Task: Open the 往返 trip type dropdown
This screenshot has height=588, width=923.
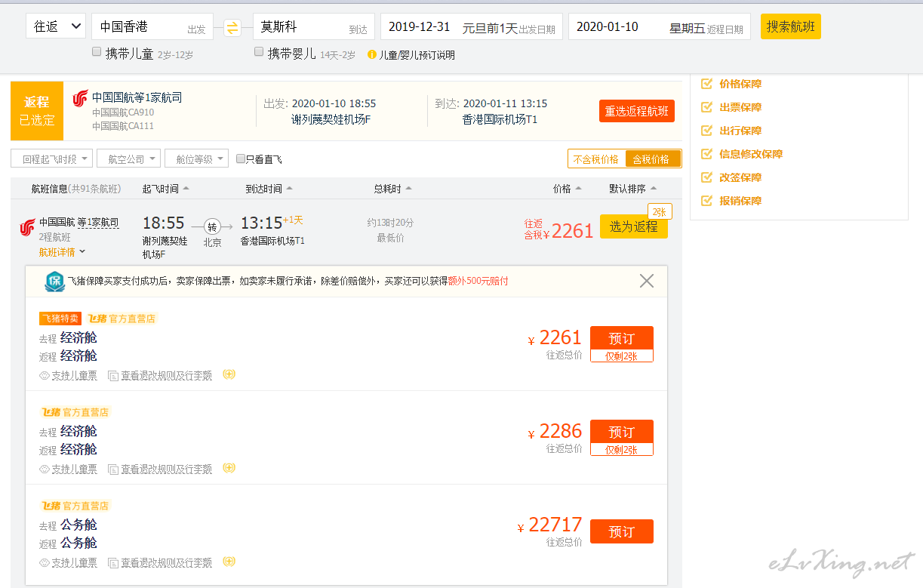Action: pyautogui.click(x=56, y=26)
